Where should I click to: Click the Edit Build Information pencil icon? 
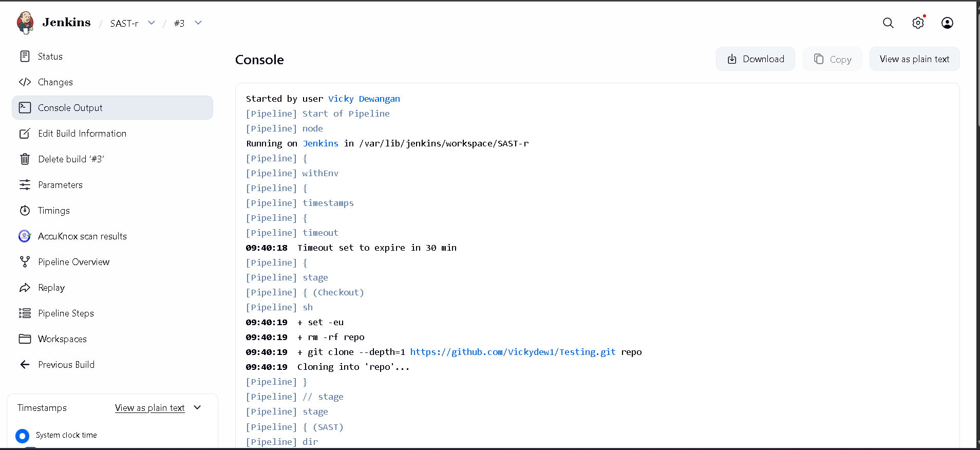click(x=25, y=133)
